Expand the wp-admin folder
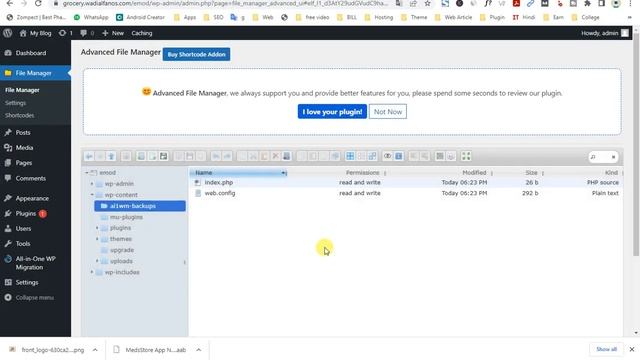Image resolution: width=640 pixels, height=360 pixels. 92,184
